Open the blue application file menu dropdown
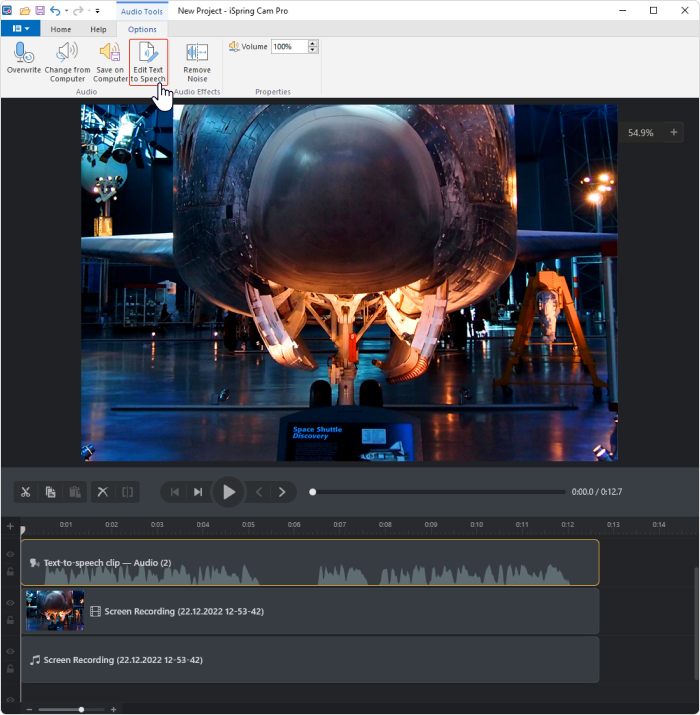The image size is (700, 715). click(x=20, y=29)
